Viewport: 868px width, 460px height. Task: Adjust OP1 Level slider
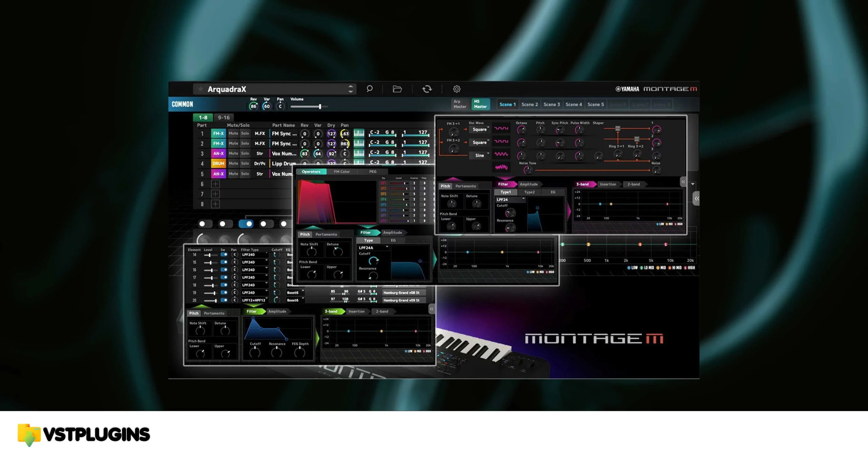tap(399, 183)
